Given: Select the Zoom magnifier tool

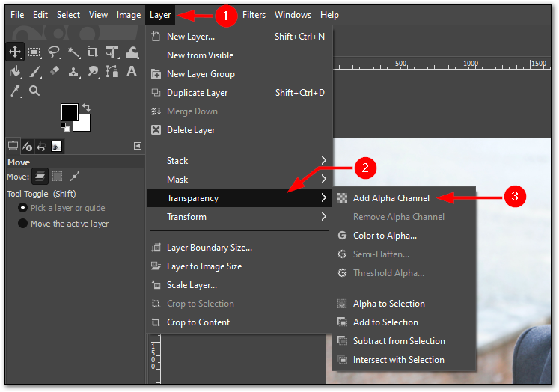Looking at the screenshot, I should click(x=34, y=91).
